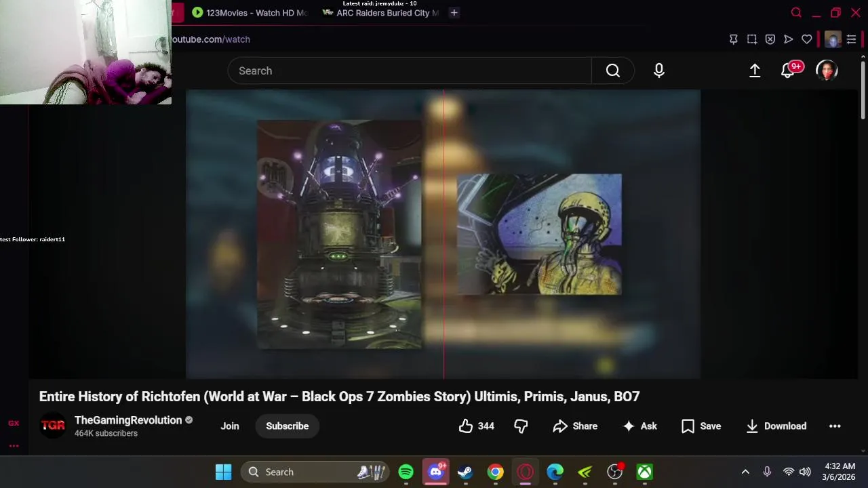Click the YouTube search magnifier button

tap(613, 70)
